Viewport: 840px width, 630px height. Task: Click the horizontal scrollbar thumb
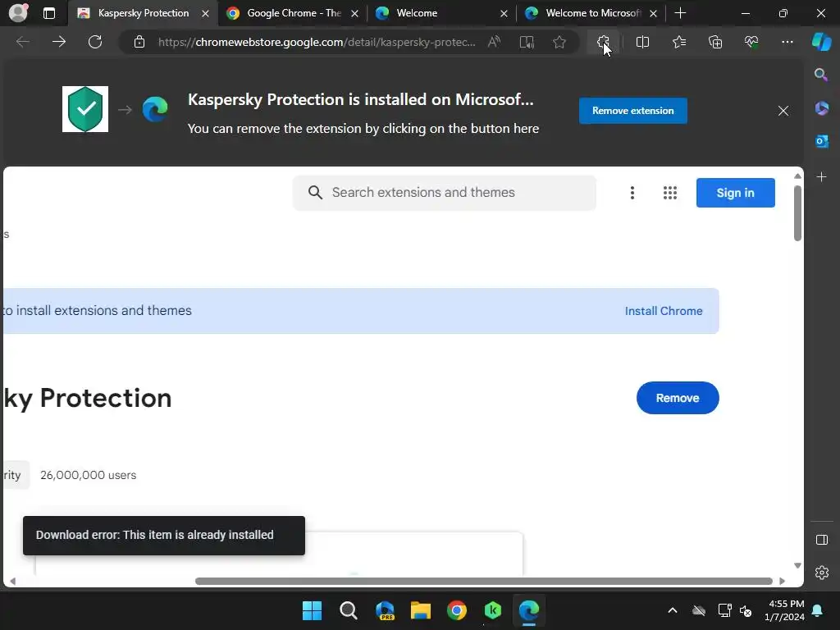point(484,582)
